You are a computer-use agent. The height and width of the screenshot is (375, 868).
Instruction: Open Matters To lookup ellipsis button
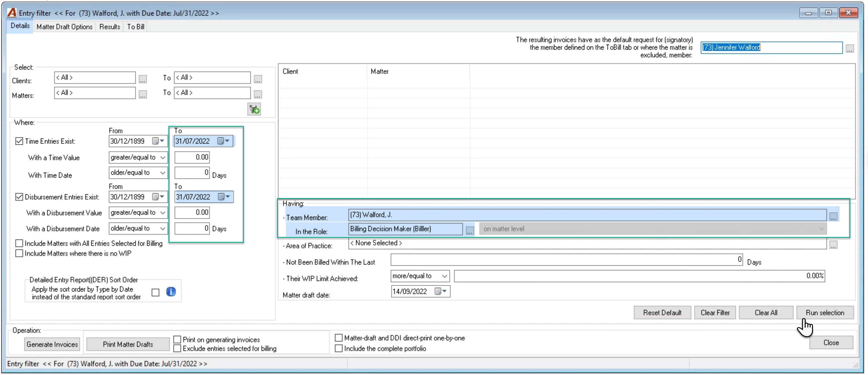tap(258, 95)
